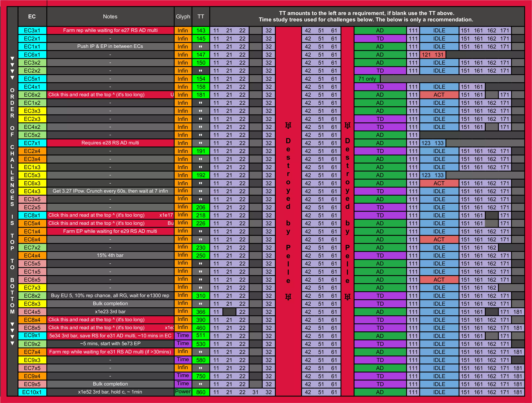Click the TT value 143

click(x=201, y=31)
